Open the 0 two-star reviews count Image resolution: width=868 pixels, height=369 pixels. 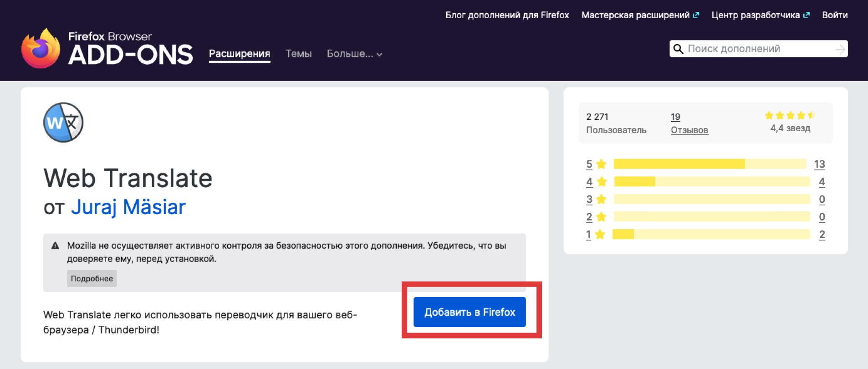(x=822, y=217)
